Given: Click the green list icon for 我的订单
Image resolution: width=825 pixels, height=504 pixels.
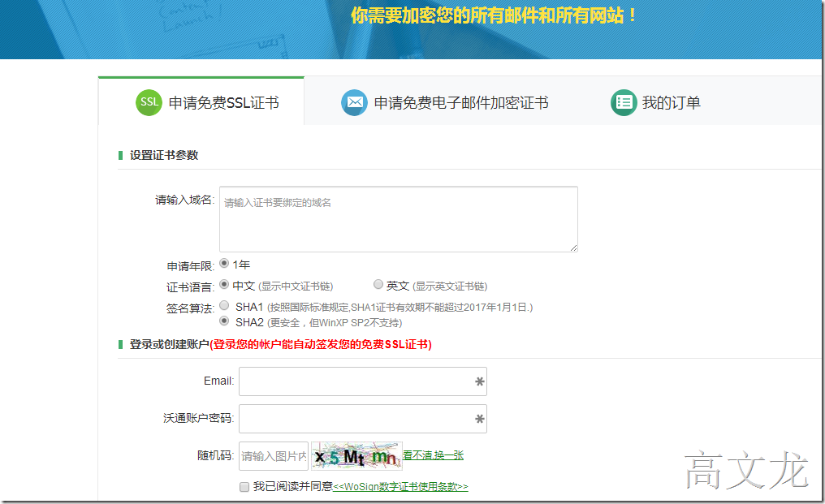Looking at the screenshot, I should [x=624, y=102].
